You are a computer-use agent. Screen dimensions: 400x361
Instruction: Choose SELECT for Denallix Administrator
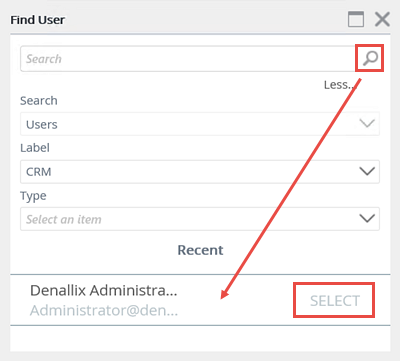pos(334,300)
